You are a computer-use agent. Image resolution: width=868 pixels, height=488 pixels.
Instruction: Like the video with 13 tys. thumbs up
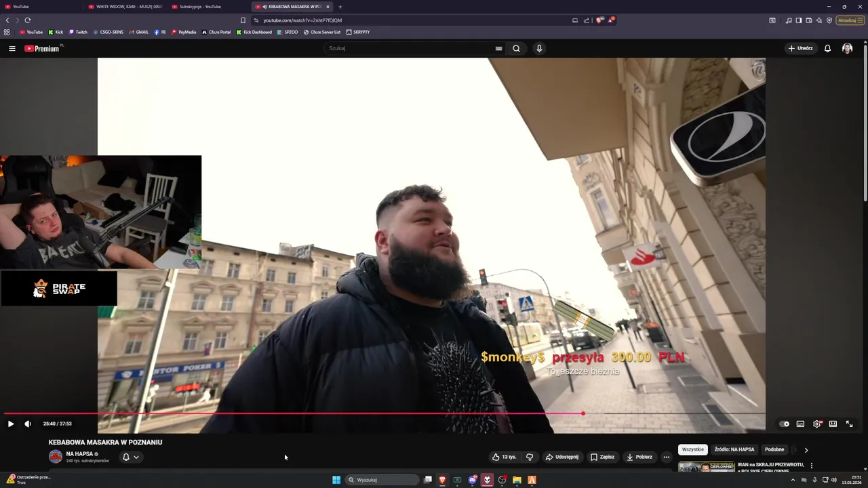click(x=505, y=457)
